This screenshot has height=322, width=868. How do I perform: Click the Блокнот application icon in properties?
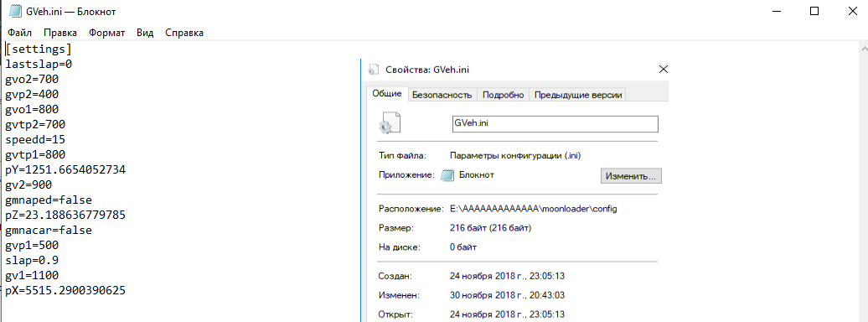point(447,176)
